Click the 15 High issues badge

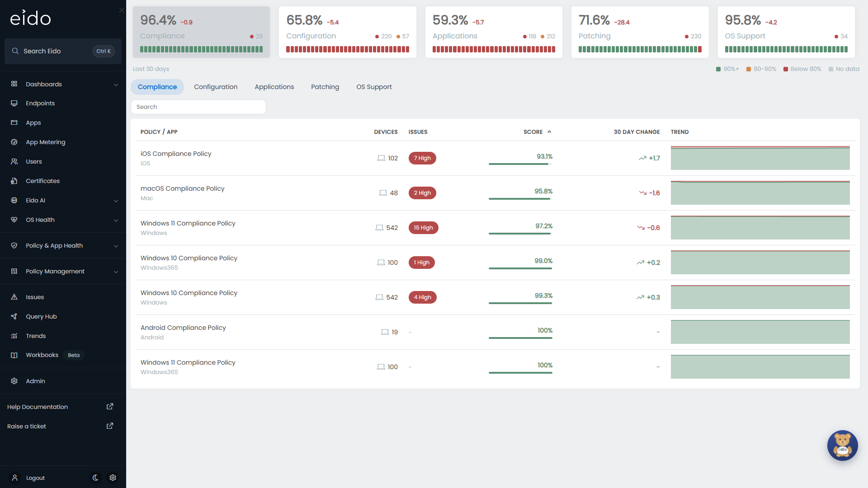(x=423, y=228)
